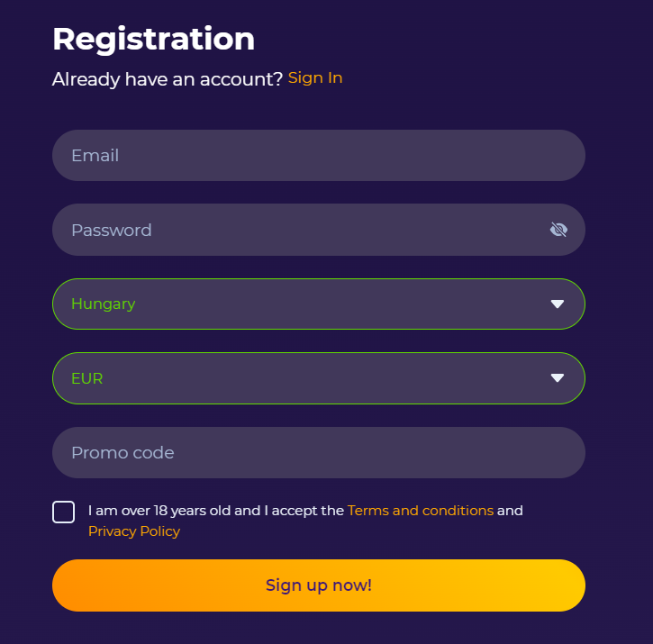
Task: Toggle password visibility with the crossed-eye icon
Action: 558,230
